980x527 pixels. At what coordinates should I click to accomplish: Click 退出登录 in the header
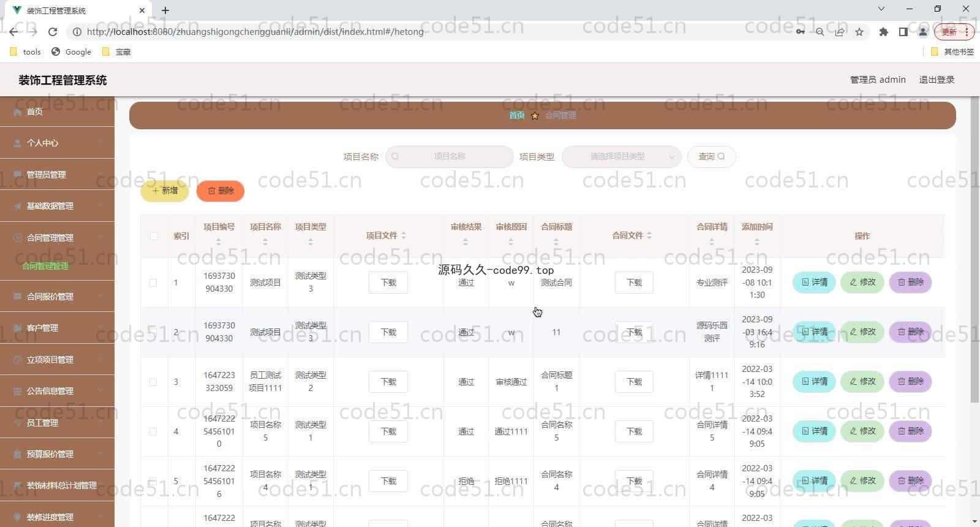[x=937, y=80]
